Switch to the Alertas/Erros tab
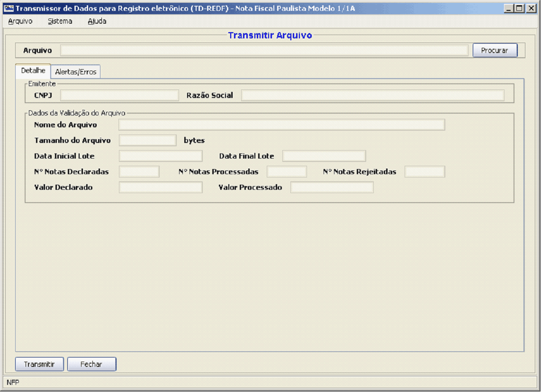 pos(76,72)
